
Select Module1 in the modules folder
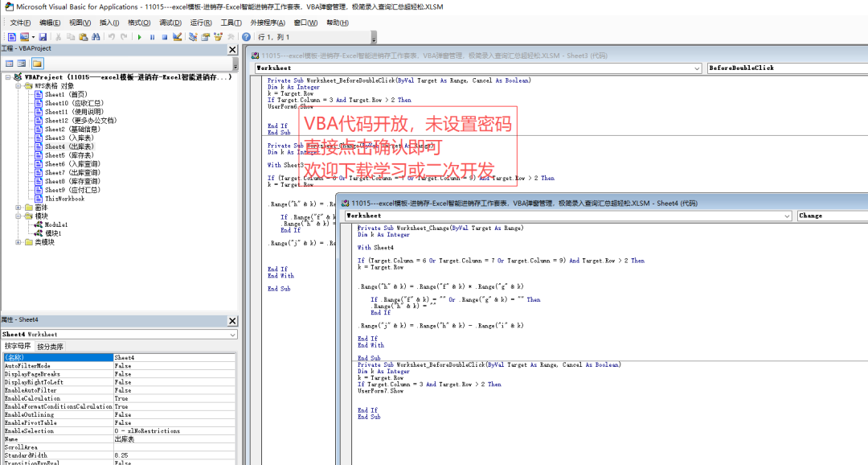[56, 224]
